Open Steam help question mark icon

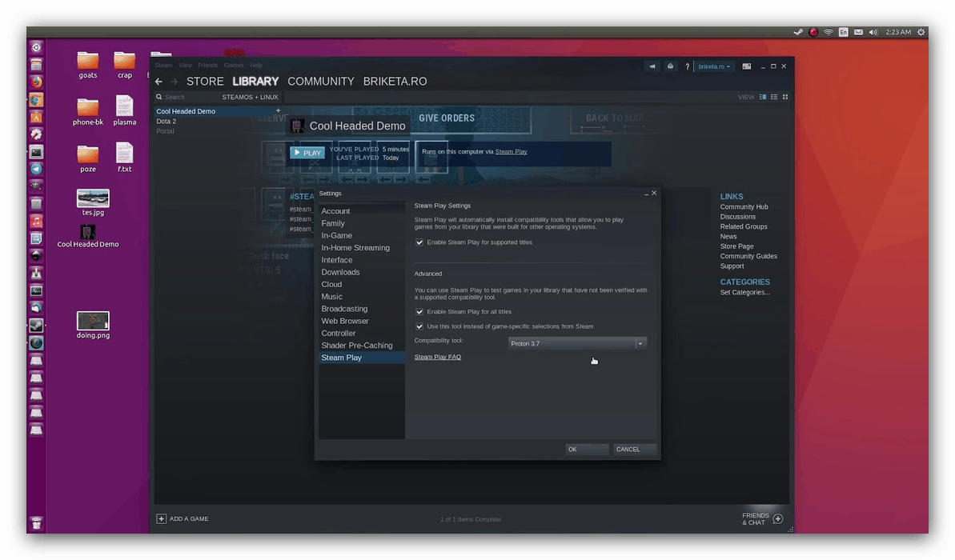coord(687,66)
